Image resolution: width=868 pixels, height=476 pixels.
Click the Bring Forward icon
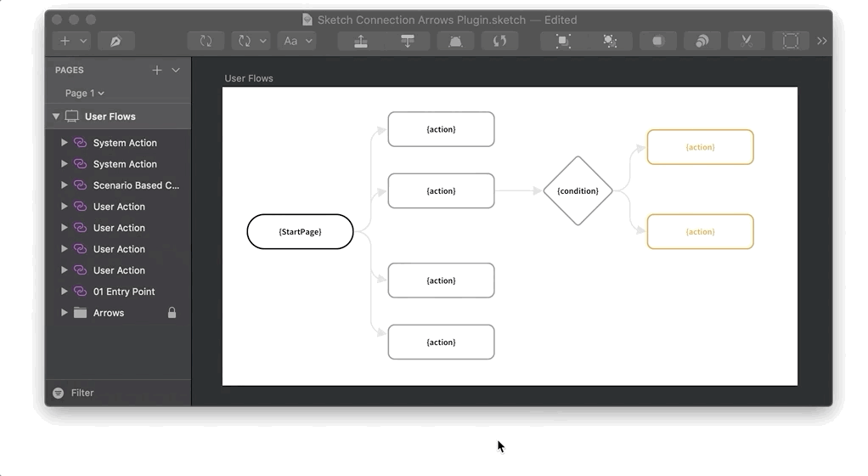(361, 41)
